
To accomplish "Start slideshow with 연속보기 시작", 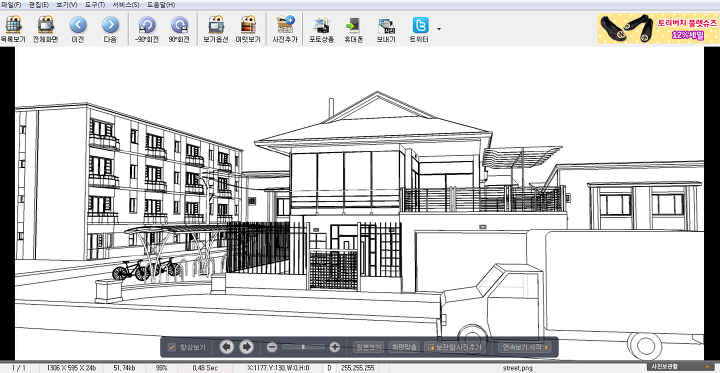I will (x=524, y=347).
